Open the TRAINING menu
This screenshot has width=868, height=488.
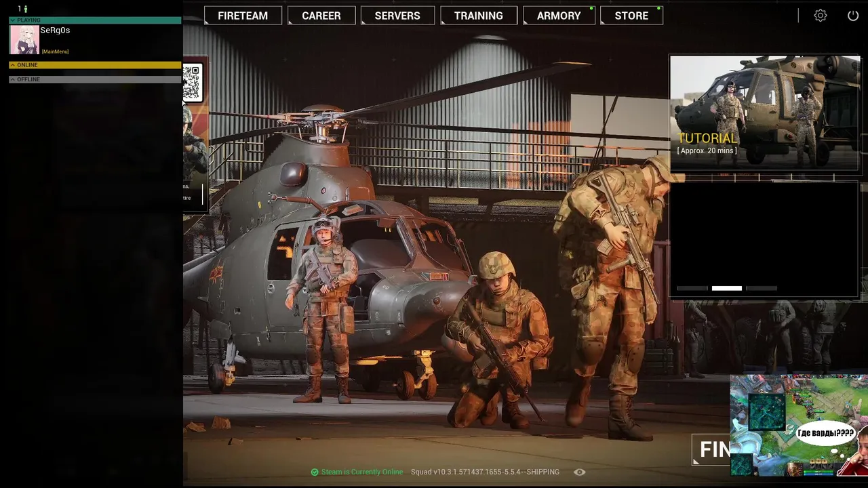[479, 16]
